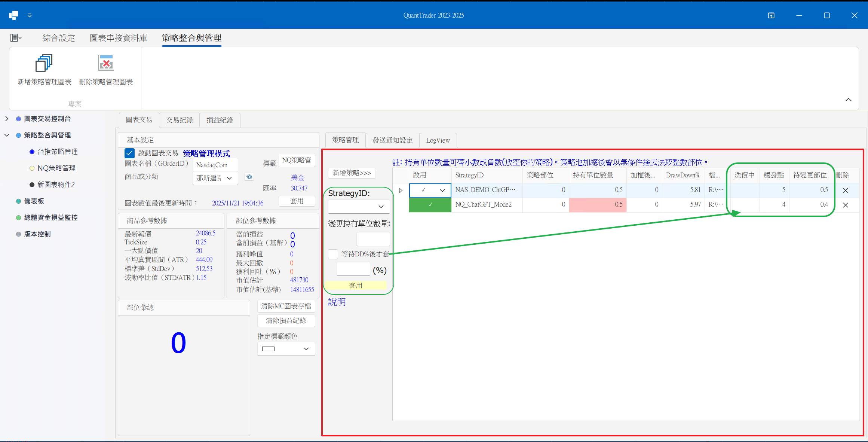Expand the 圖表交易控制台 tree node
868x442 pixels.
(x=7, y=119)
